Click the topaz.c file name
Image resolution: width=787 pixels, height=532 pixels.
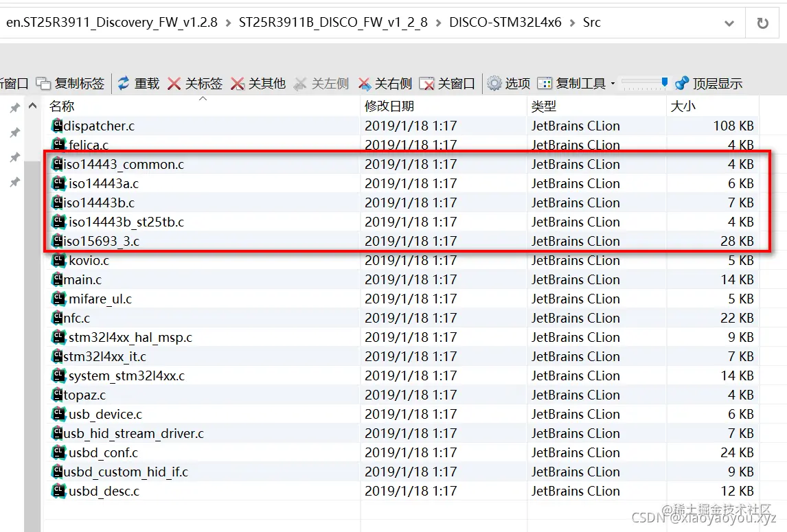[84, 395]
